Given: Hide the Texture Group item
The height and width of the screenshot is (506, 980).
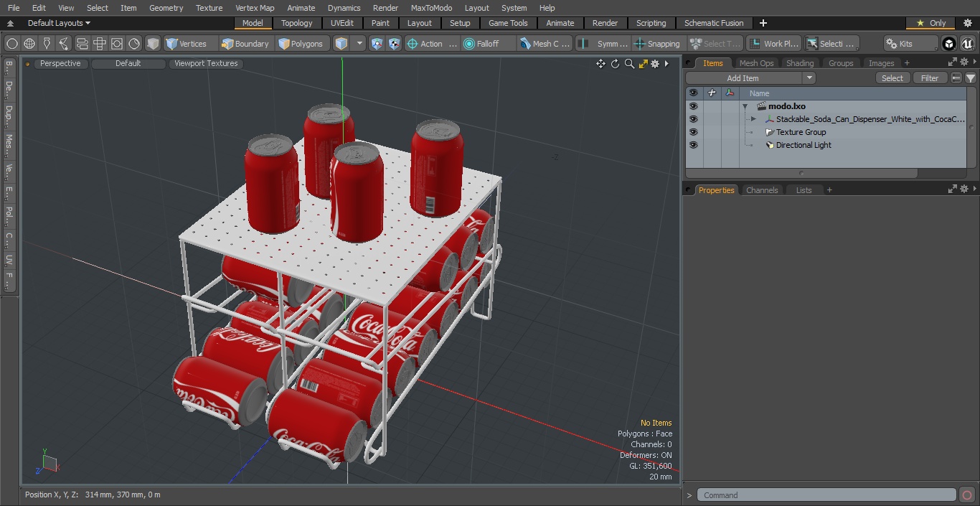Looking at the screenshot, I should 693,132.
